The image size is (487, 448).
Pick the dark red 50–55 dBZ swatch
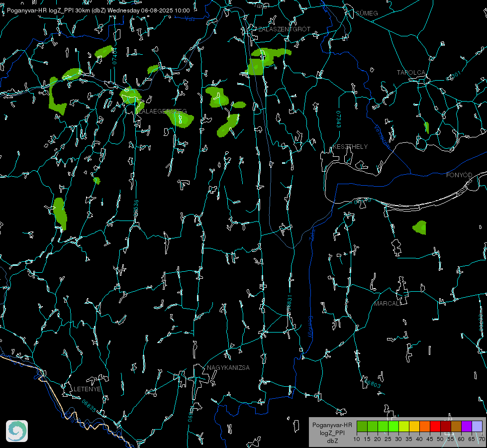(446, 426)
